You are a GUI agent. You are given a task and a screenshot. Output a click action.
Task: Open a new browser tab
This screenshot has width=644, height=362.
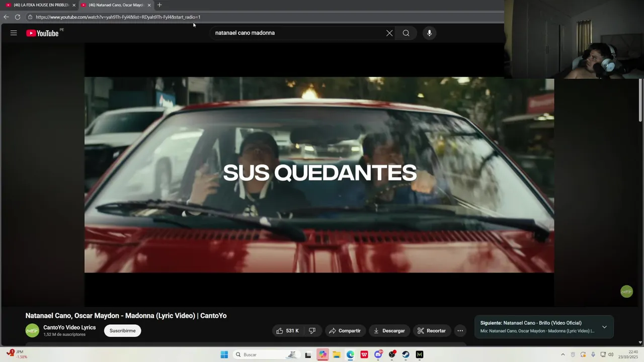click(x=159, y=5)
